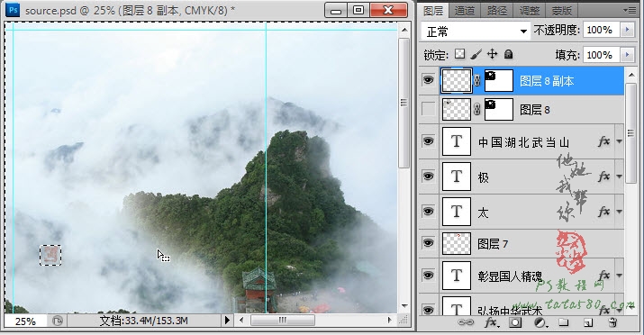This screenshot has width=644, height=335.
Task: Click the canvas horizontal scrollbar thumb
Action: 283,321
